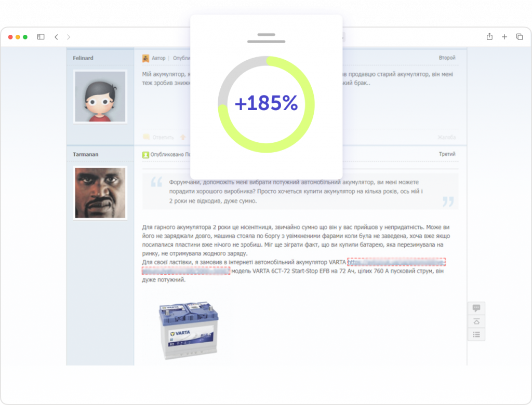Image resolution: width=532 pixels, height=405 pixels.
Task: Show the tab overview icon
Action: coord(519,37)
